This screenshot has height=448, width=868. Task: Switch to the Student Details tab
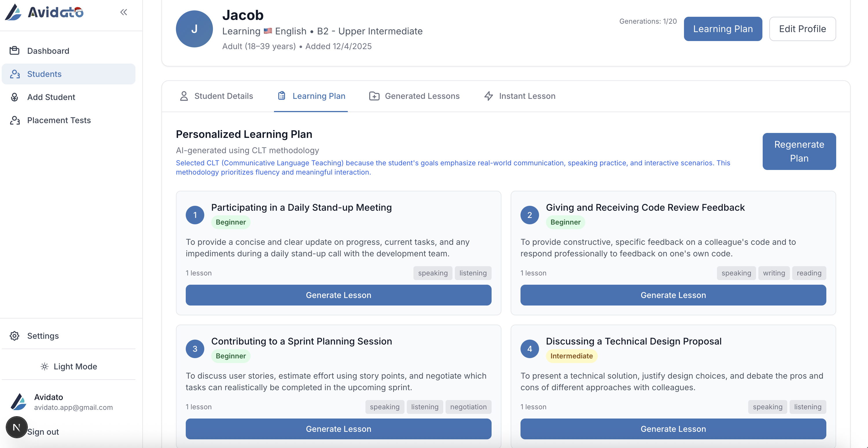(216, 96)
